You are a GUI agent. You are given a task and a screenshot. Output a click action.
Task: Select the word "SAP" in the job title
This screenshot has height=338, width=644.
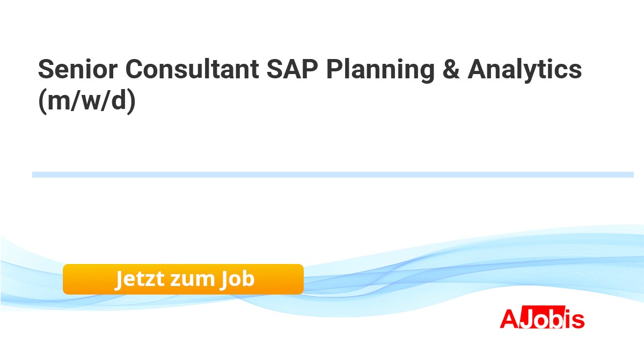click(x=292, y=70)
